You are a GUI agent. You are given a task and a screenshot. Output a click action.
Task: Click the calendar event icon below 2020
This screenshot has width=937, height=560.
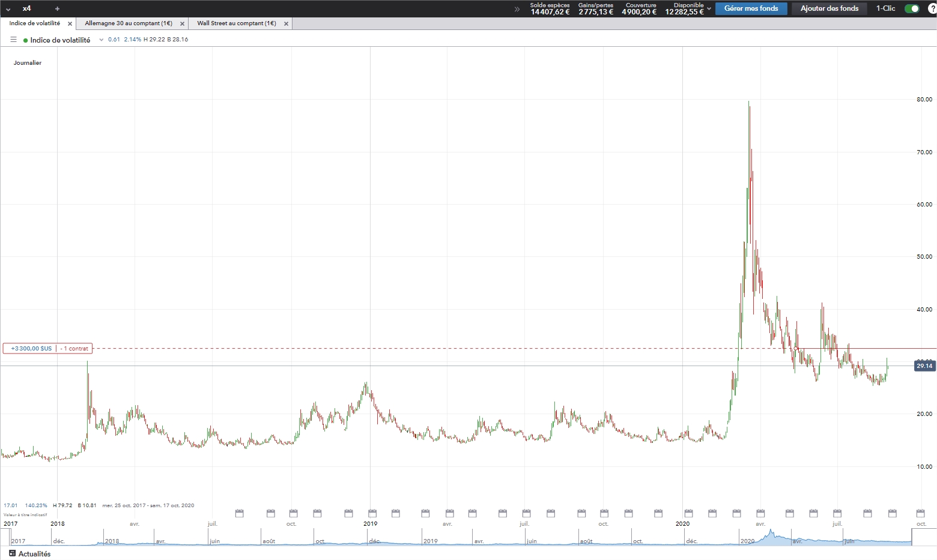click(x=689, y=513)
